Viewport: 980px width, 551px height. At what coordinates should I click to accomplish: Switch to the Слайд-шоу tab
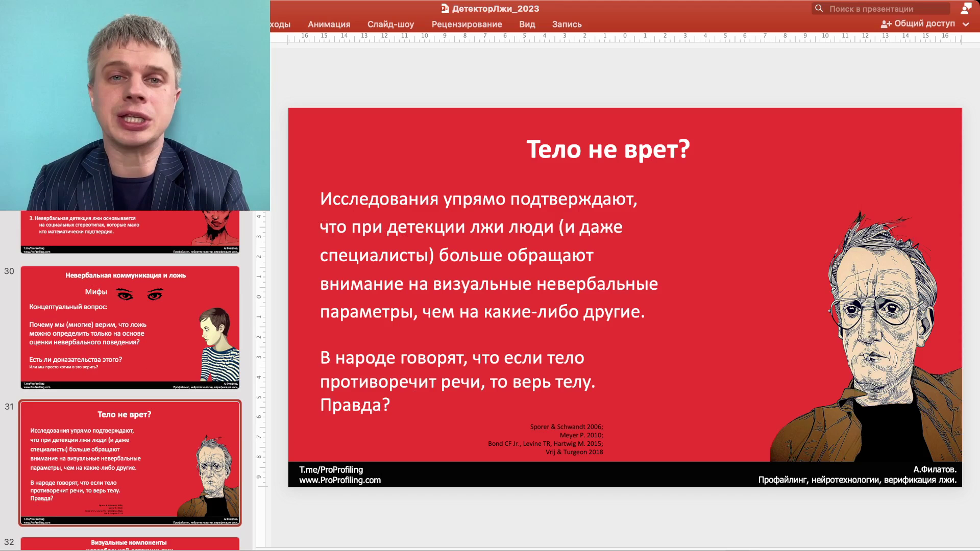(x=390, y=24)
